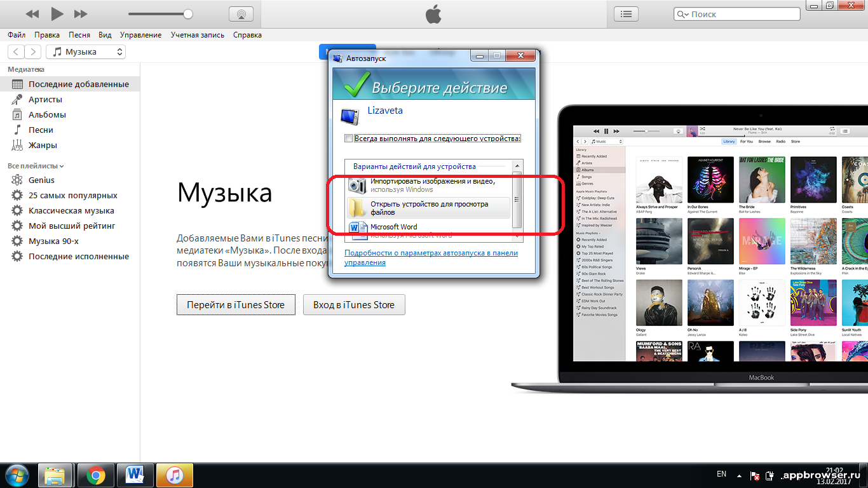Screen dimensions: 868x488
Task: Open the Справка menu
Action: click(247, 35)
